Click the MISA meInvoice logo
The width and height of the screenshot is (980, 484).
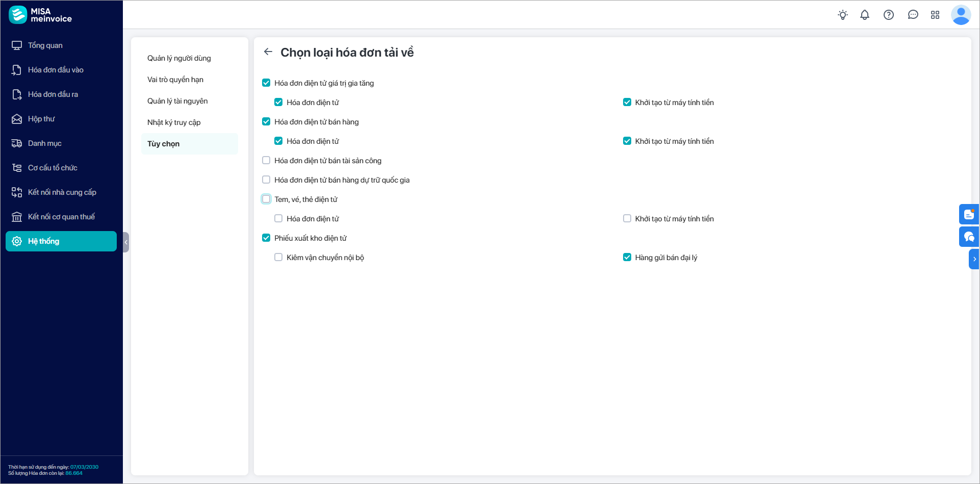40,15
